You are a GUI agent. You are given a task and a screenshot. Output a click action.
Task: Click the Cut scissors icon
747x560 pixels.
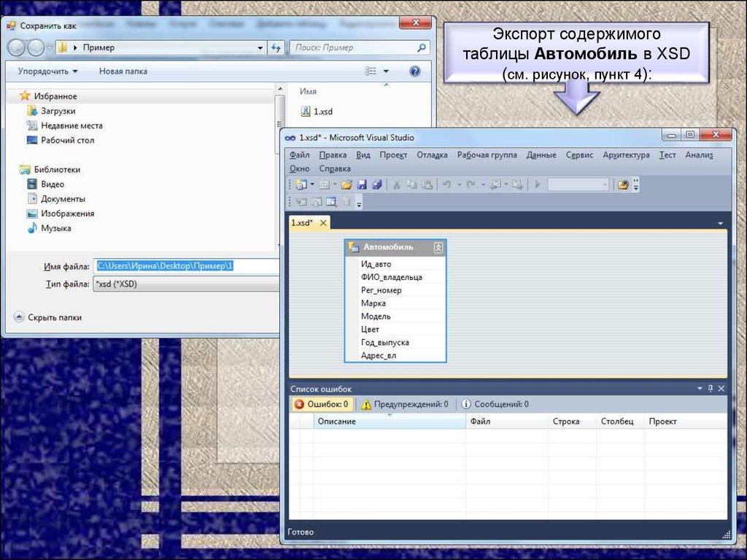(397, 185)
